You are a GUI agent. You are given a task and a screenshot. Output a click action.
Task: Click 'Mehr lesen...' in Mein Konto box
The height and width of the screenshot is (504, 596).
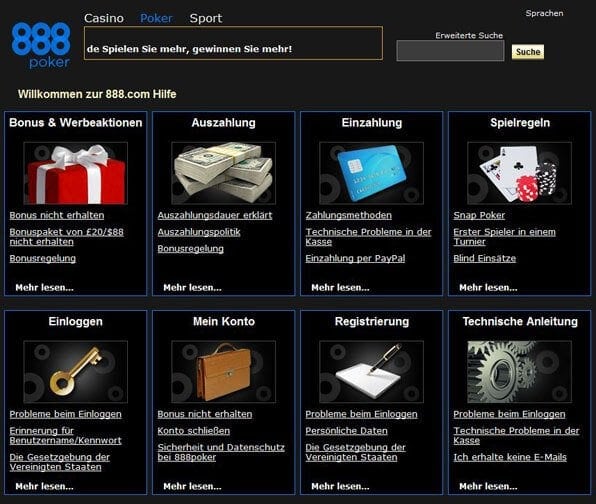pos(192,487)
